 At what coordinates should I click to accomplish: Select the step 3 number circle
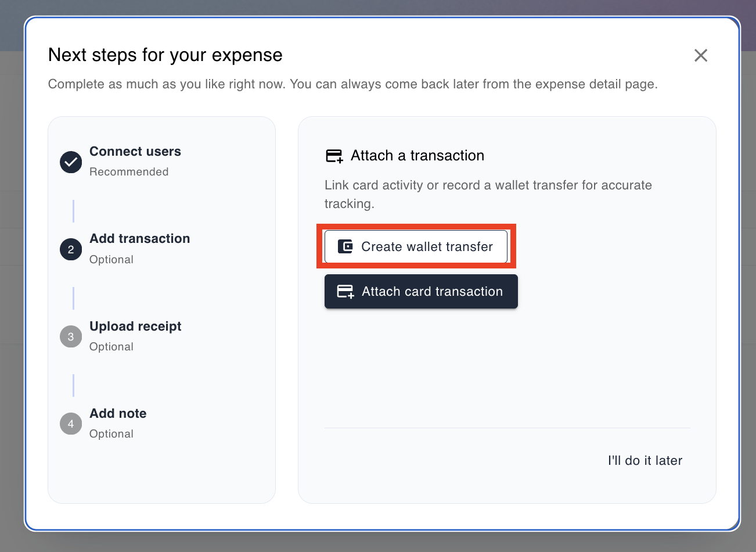[71, 336]
